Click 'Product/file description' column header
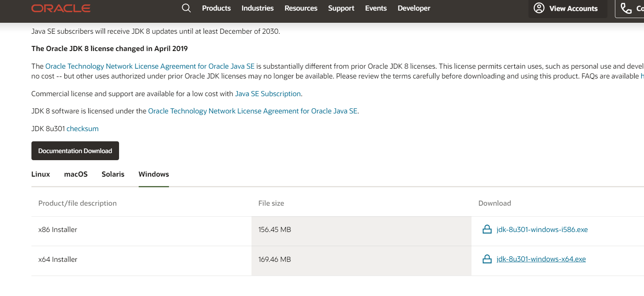Screen dimensions: 644x296 (77, 203)
